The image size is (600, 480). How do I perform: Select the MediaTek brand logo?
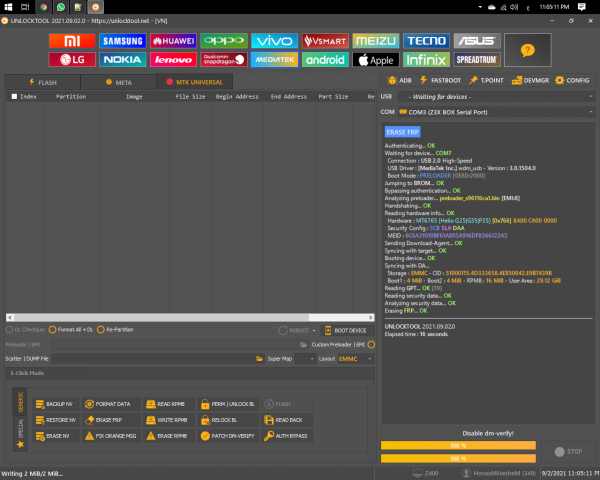pyautogui.click(x=274, y=59)
